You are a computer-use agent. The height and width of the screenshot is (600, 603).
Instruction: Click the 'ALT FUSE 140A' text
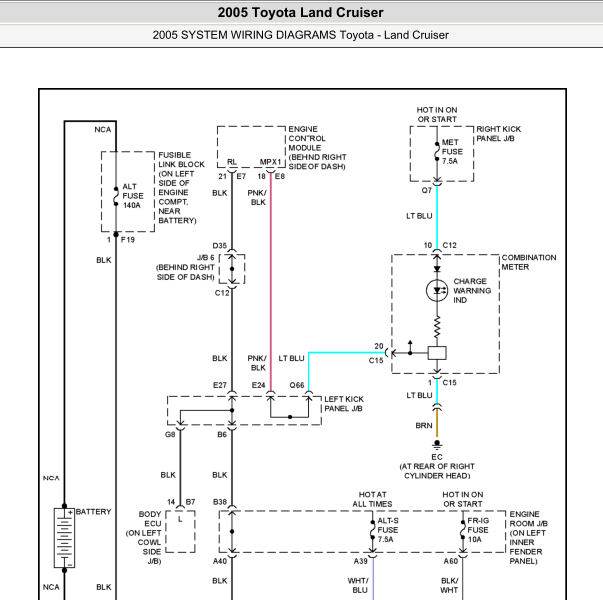pos(133,196)
